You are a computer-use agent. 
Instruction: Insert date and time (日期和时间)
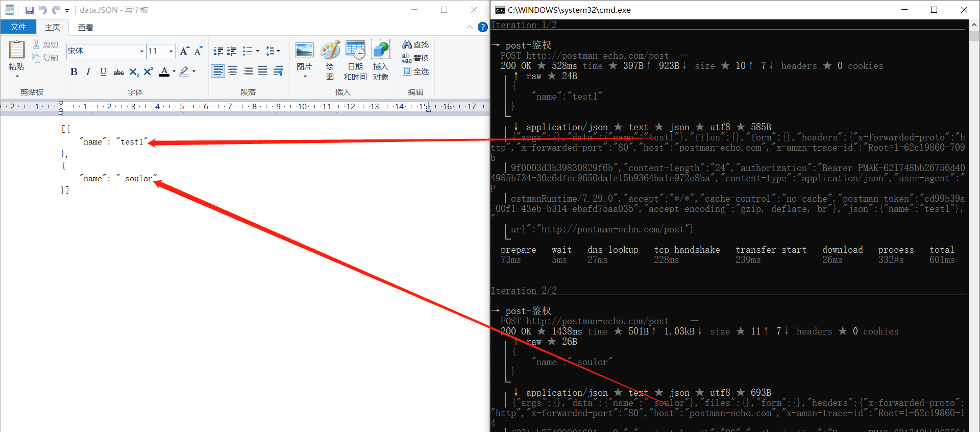(x=355, y=60)
